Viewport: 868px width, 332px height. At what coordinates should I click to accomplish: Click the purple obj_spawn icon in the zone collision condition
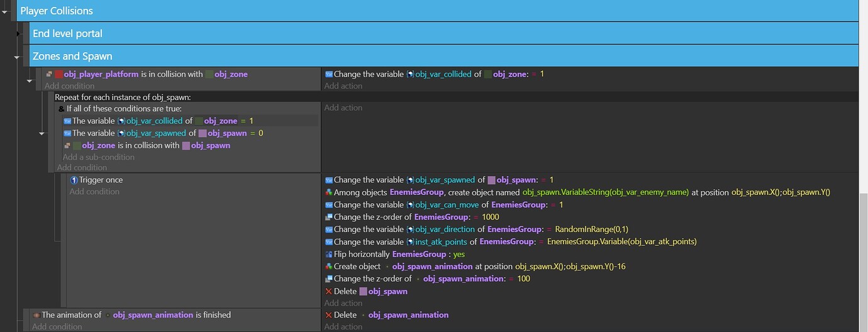pyautogui.click(x=186, y=146)
